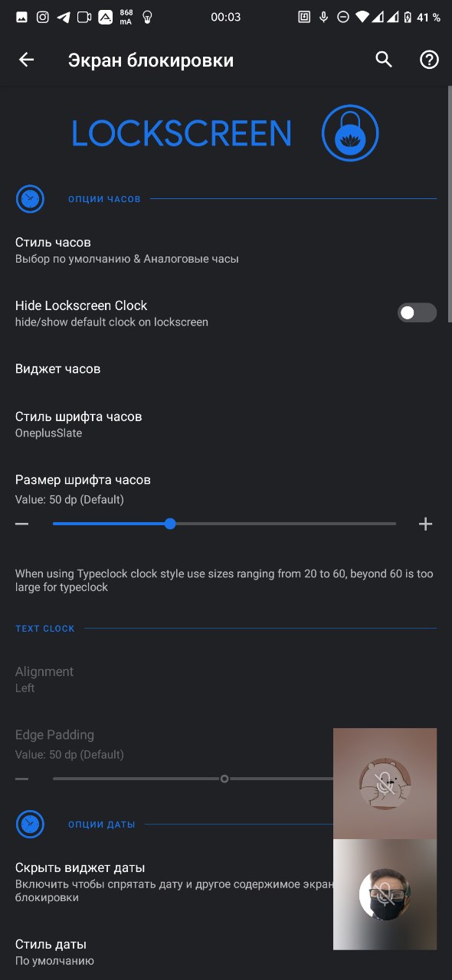The width and height of the screenshot is (452, 980).
Task: Tap Telegram icon in status bar
Action: point(64,17)
